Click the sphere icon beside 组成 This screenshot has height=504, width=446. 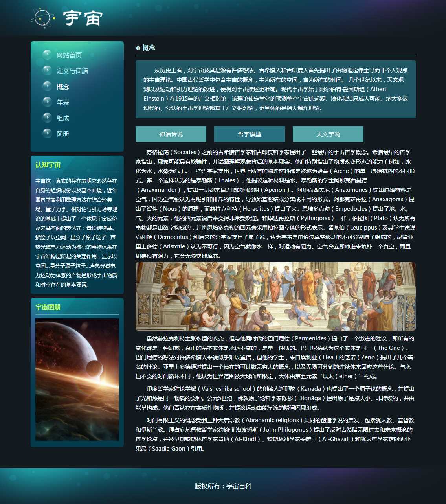[x=47, y=118]
